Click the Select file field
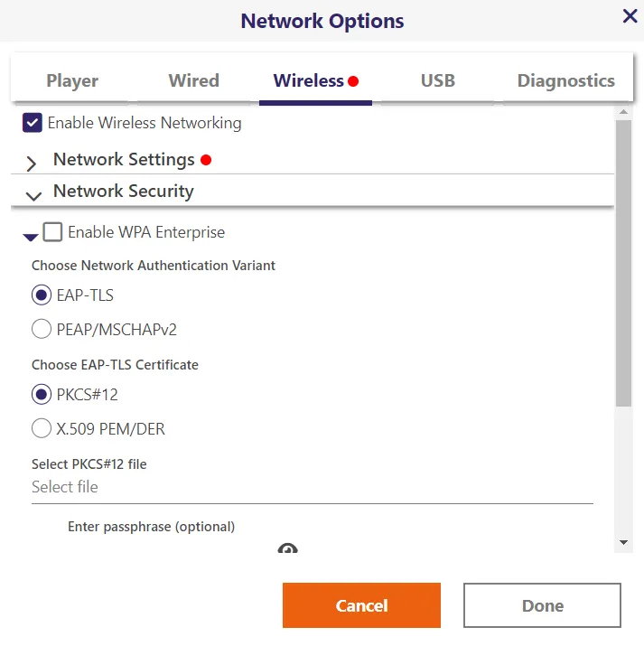The height and width of the screenshot is (646, 644). 313,487
